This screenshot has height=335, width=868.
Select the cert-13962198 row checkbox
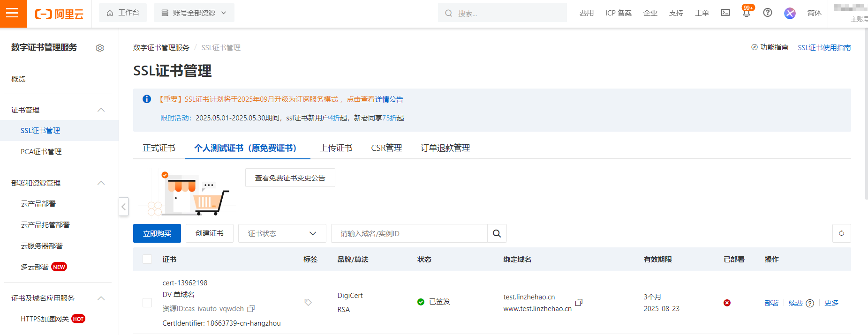147,303
